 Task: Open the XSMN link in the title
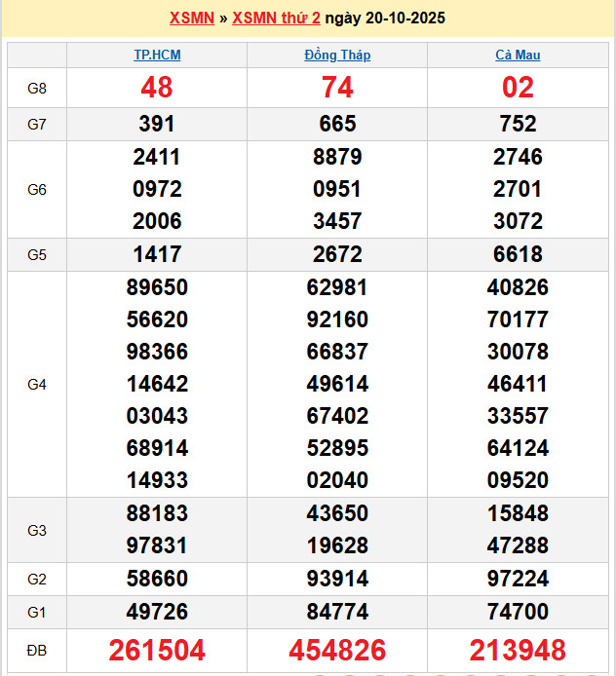pyautogui.click(x=192, y=19)
